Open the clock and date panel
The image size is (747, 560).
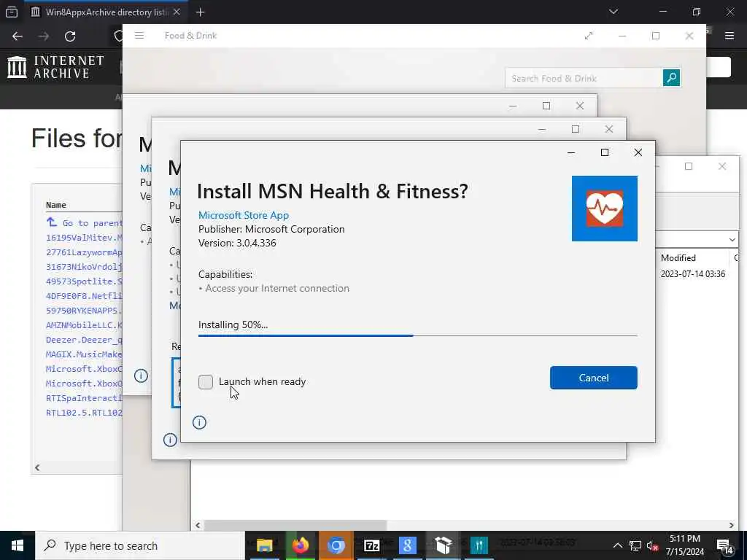pyautogui.click(x=684, y=545)
